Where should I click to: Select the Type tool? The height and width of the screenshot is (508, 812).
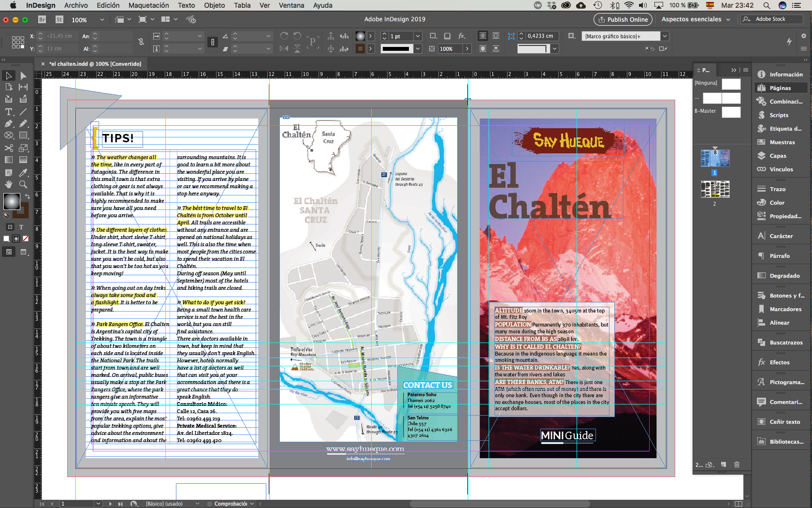(x=9, y=112)
